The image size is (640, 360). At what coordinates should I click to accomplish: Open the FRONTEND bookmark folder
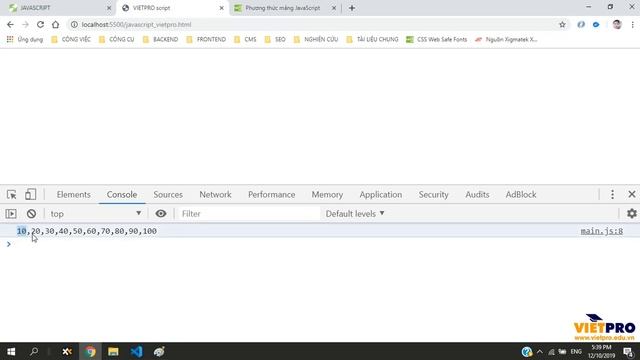tap(206, 39)
